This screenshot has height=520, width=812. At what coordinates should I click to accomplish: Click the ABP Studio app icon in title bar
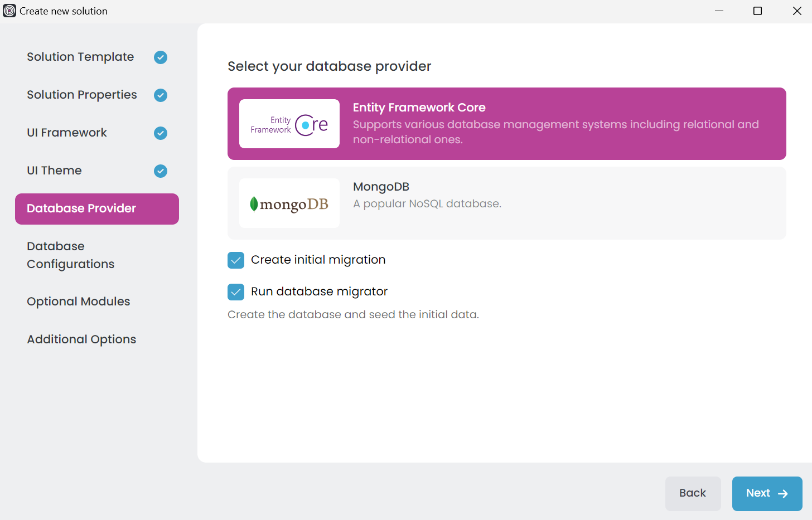[9, 11]
